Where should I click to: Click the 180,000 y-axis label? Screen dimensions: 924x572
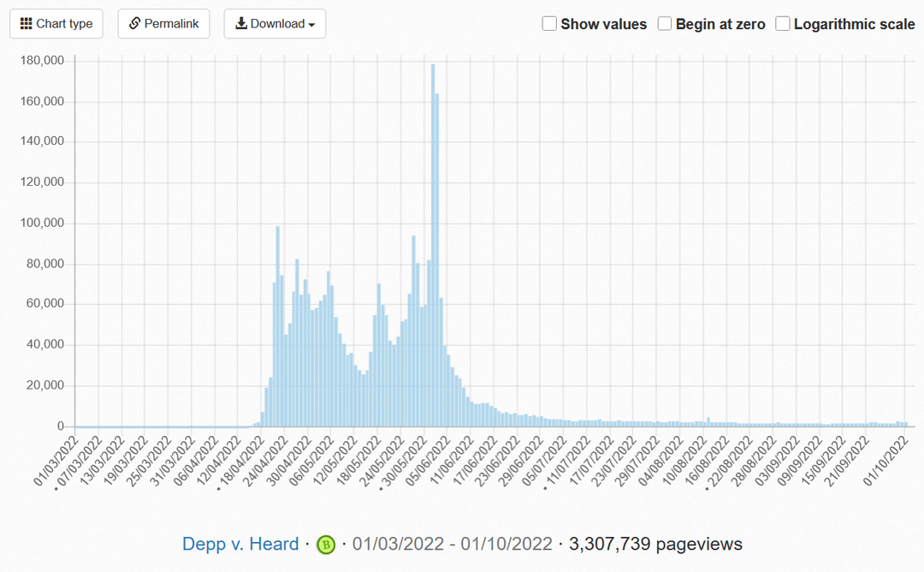point(43,61)
